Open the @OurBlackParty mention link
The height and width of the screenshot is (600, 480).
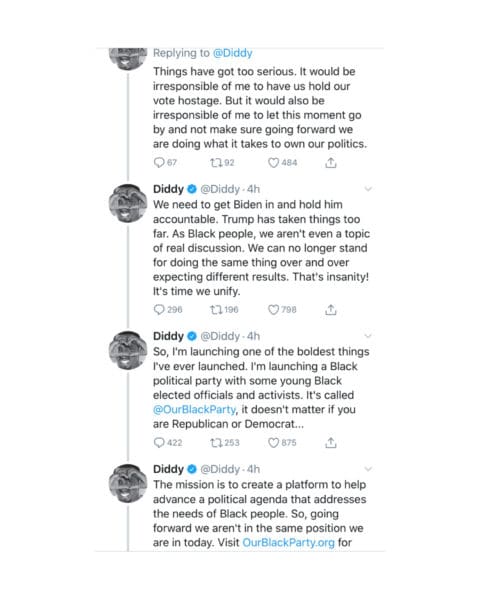tap(194, 409)
